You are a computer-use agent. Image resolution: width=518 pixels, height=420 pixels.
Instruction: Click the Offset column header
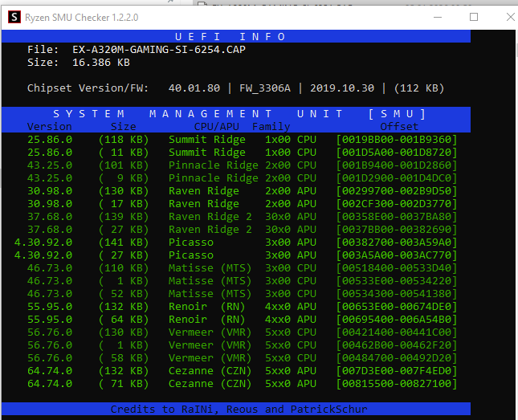(x=399, y=127)
